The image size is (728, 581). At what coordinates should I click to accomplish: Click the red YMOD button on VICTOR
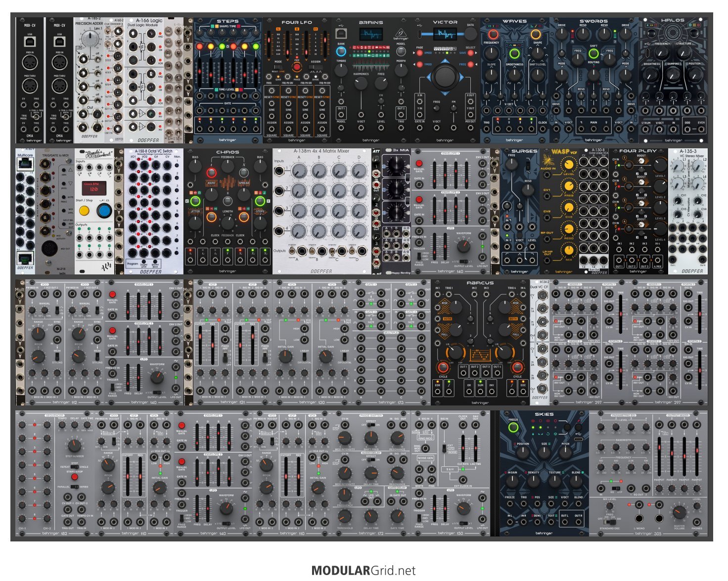tap(419, 64)
